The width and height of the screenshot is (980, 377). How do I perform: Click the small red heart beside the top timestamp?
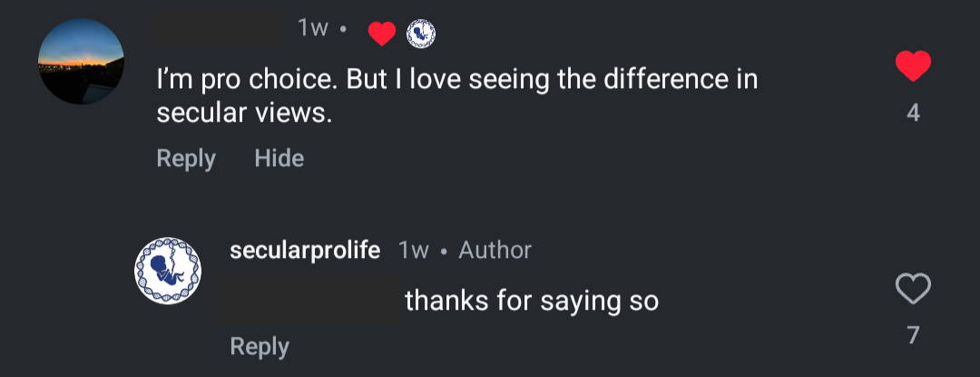[382, 34]
